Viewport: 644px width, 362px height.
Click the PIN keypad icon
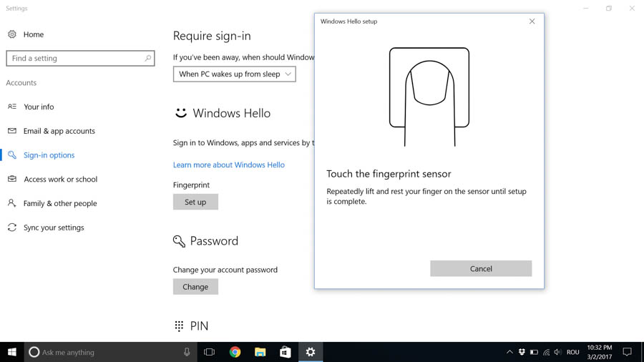(x=179, y=326)
